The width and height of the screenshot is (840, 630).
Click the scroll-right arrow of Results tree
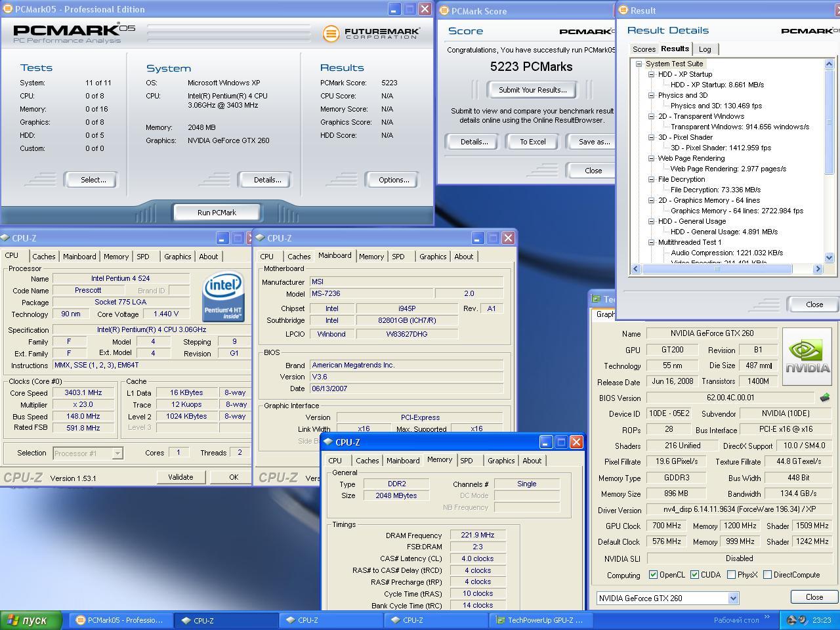tap(818, 268)
